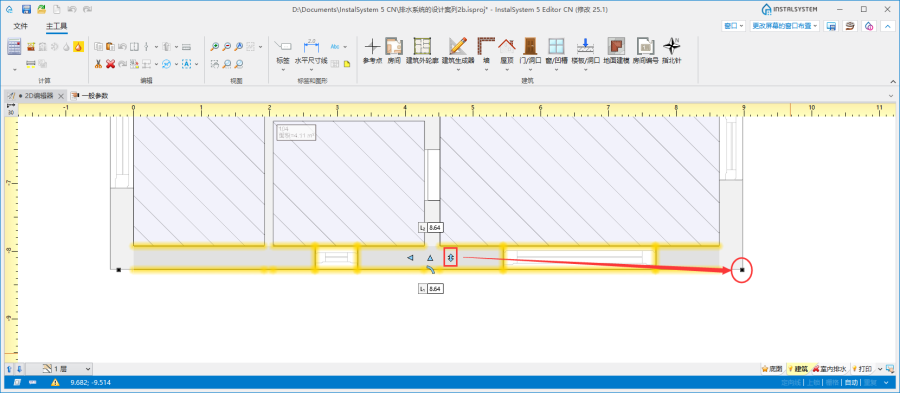Select the 房间编号 room numbering tool
The image size is (900, 393).
646,50
